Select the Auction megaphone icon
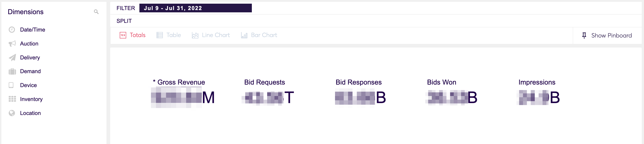The height and width of the screenshot is (144, 644). coord(12,43)
